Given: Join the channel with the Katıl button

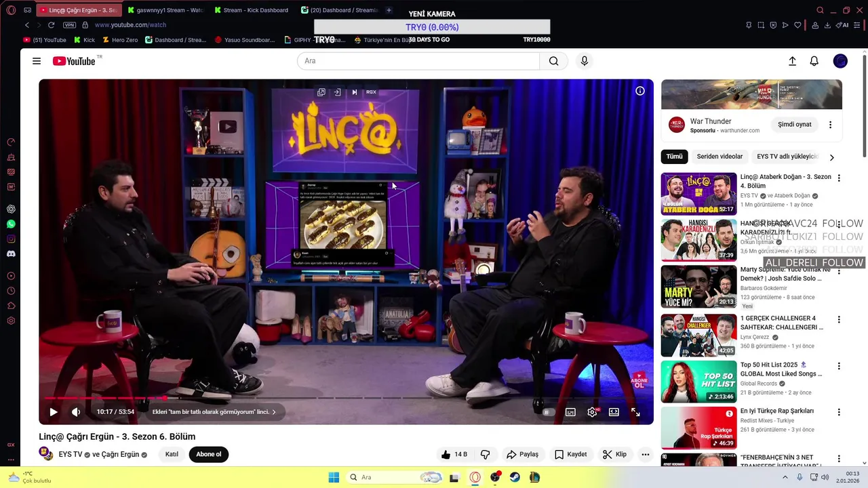Looking at the screenshot, I should pyautogui.click(x=172, y=454).
